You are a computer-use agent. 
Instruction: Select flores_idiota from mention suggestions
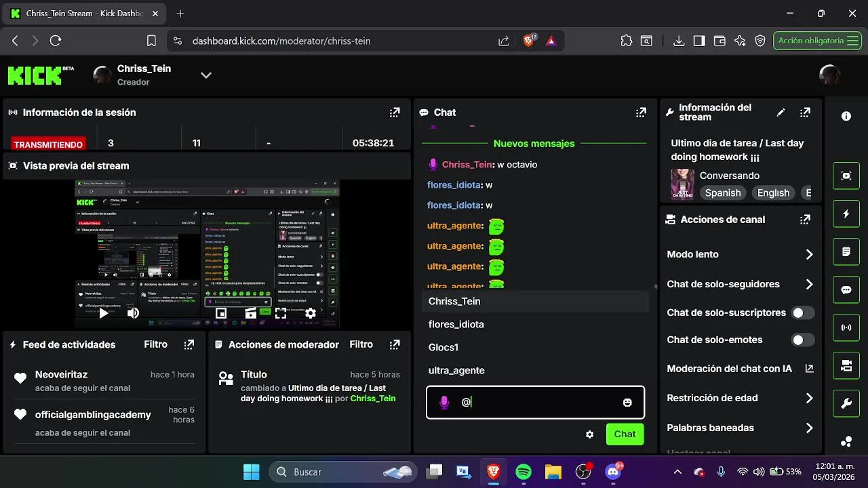[535, 325]
